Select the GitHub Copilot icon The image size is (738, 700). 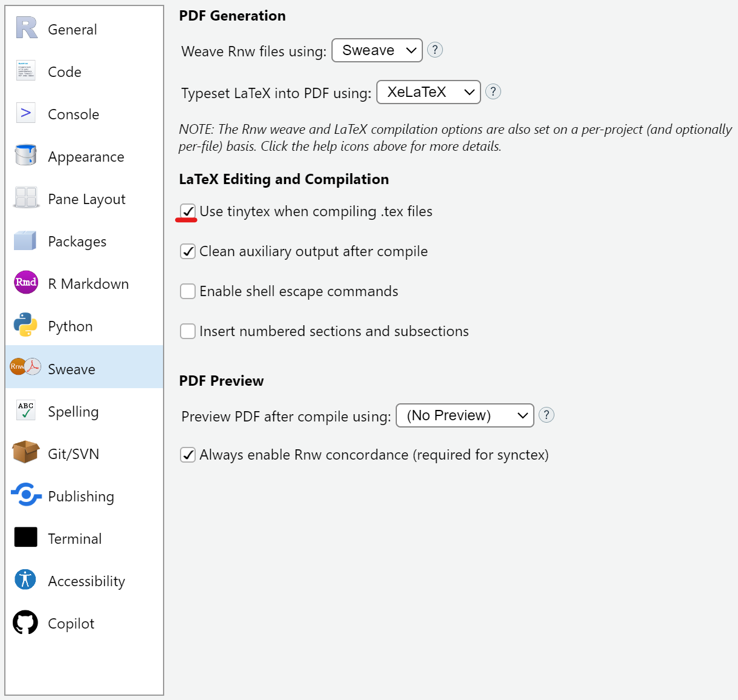(x=26, y=622)
